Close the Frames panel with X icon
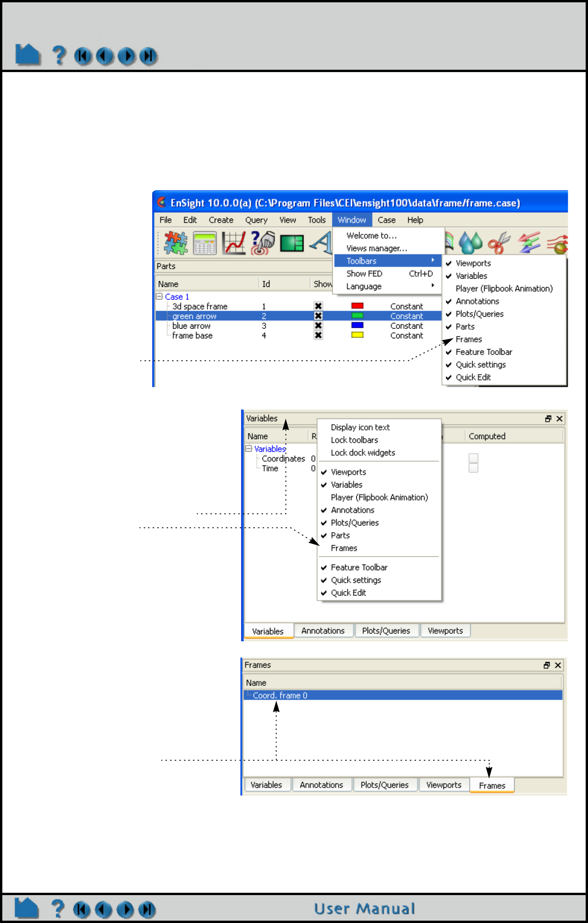Image resolution: width=588 pixels, height=923 pixels. pyautogui.click(x=558, y=665)
